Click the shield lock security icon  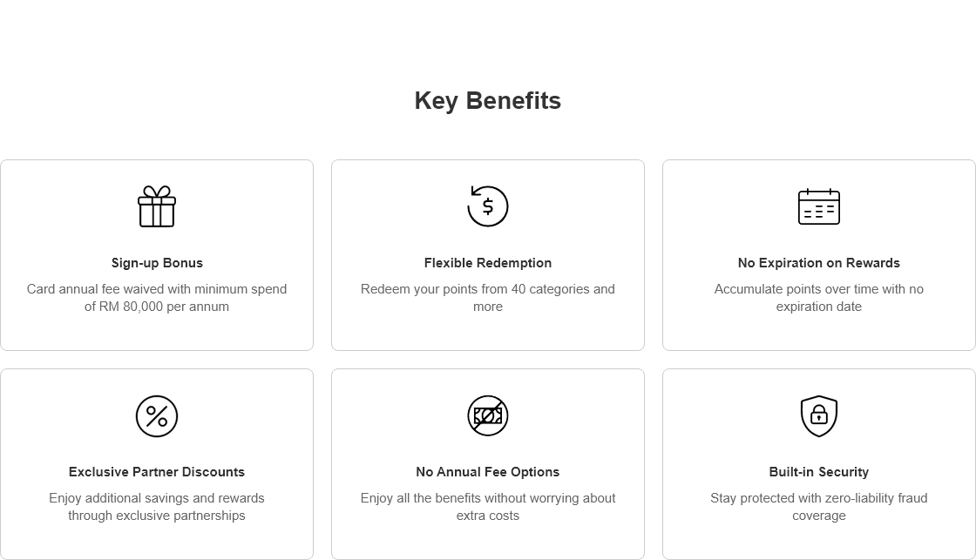(819, 415)
